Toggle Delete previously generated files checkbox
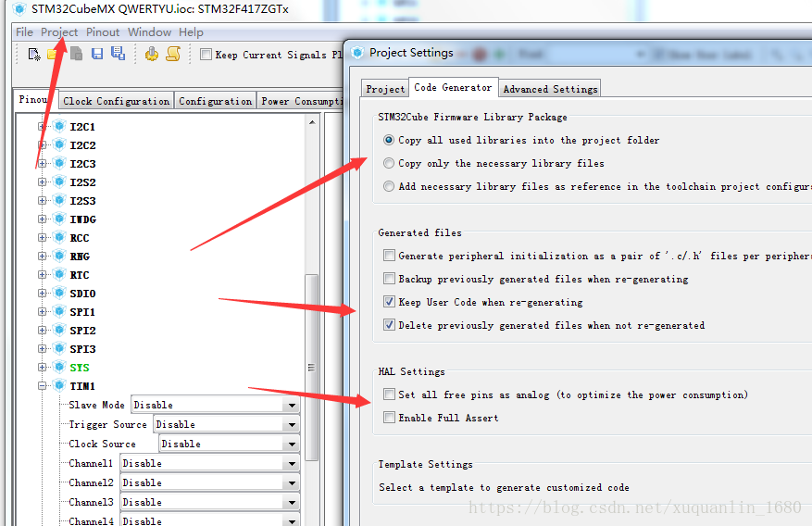 [x=389, y=325]
